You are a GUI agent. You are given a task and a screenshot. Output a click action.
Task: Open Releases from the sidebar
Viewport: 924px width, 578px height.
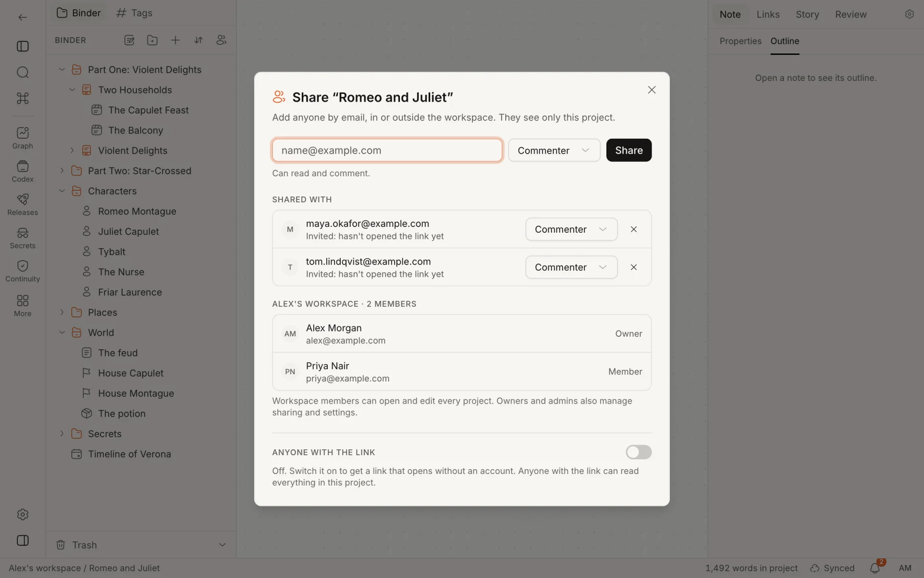[23, 205]
